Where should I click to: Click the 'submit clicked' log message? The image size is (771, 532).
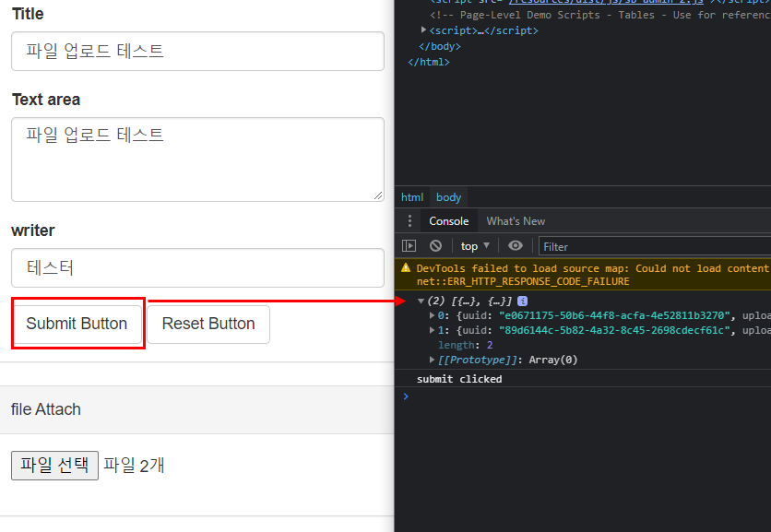pos(459,379)
